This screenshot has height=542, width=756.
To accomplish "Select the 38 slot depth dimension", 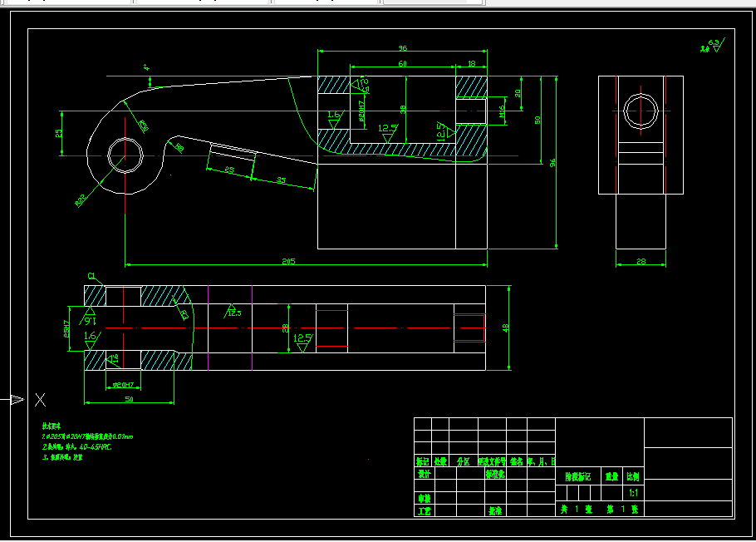I will [x=403, y=110].
